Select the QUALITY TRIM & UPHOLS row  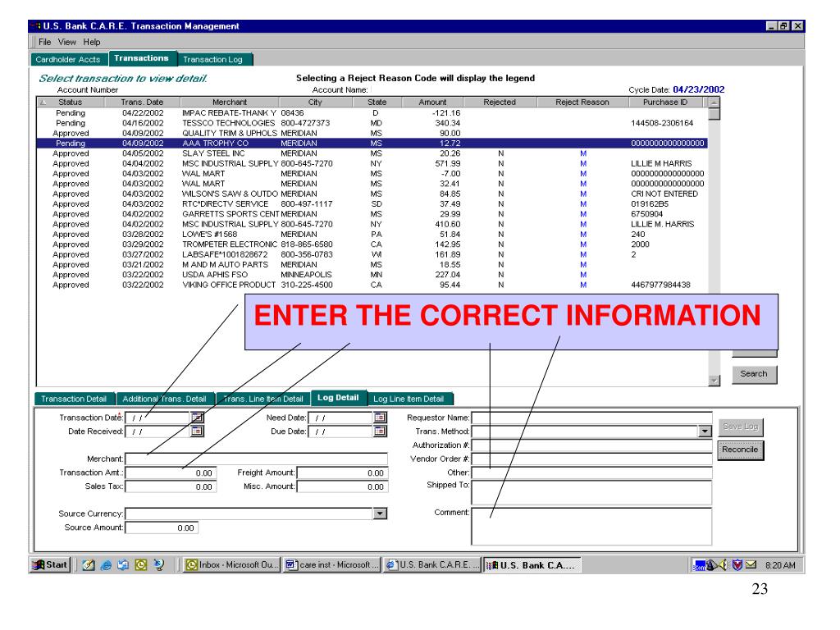[x=372, y=134]
